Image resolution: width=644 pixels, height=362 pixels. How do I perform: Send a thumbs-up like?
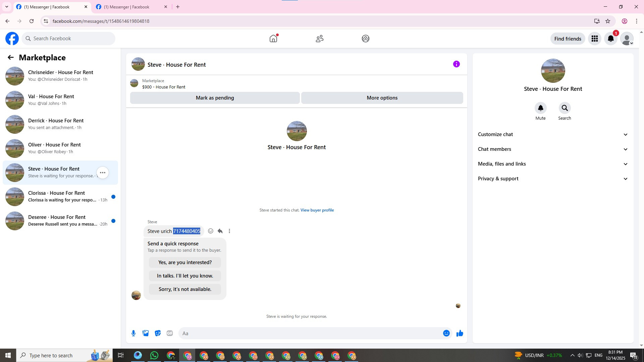point(460,333)
